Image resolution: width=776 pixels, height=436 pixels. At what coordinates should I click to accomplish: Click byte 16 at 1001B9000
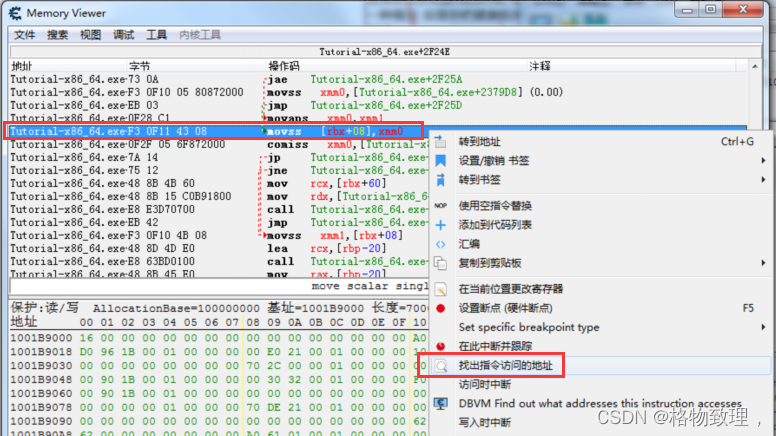tap(86, 338)
